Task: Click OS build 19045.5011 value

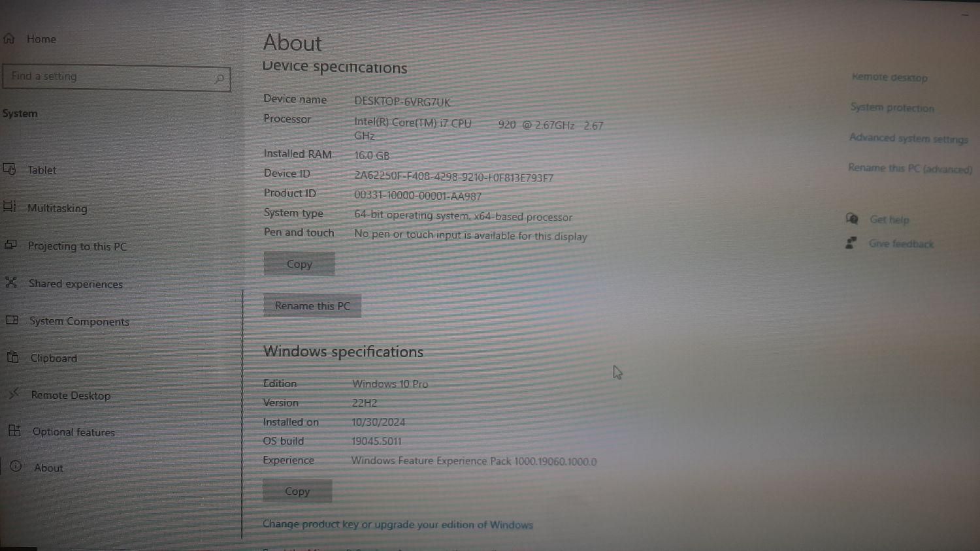Action: (376, 441)
